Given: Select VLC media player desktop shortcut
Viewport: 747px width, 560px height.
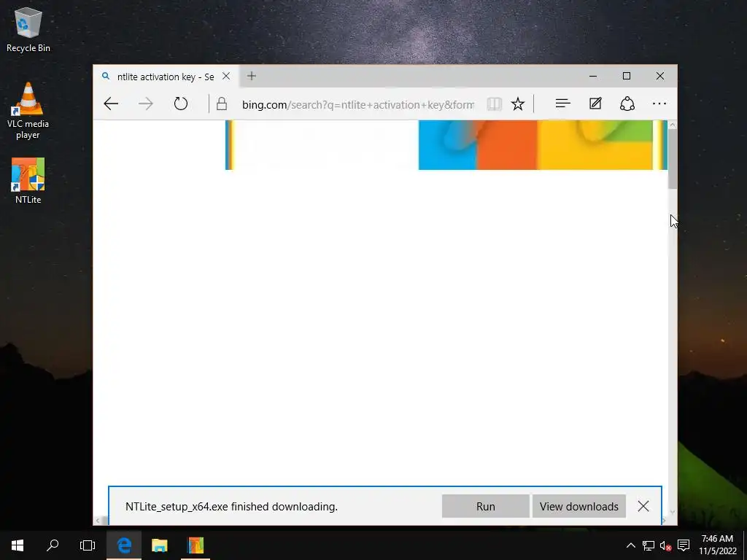Looking at the screenshot, I should 28,111.
